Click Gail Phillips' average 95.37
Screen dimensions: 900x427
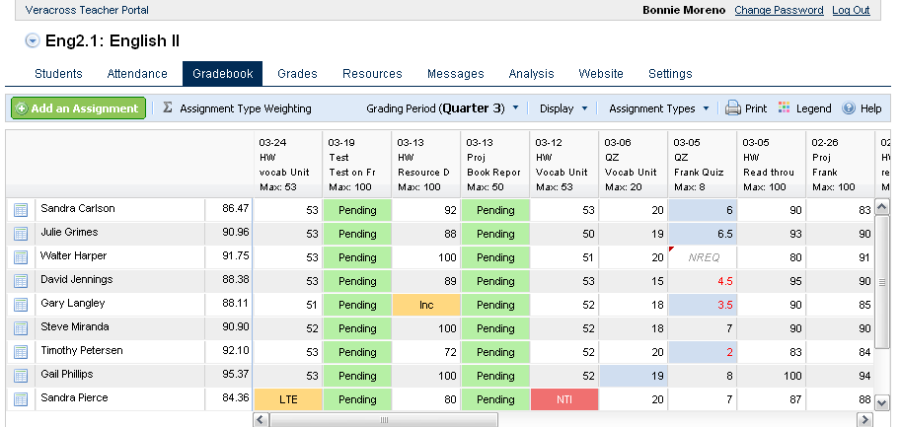(235, 374)
